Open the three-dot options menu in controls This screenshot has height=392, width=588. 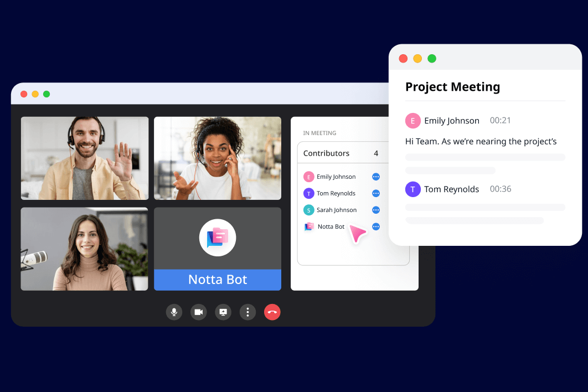pyautogui.click(x=247, y=312)
